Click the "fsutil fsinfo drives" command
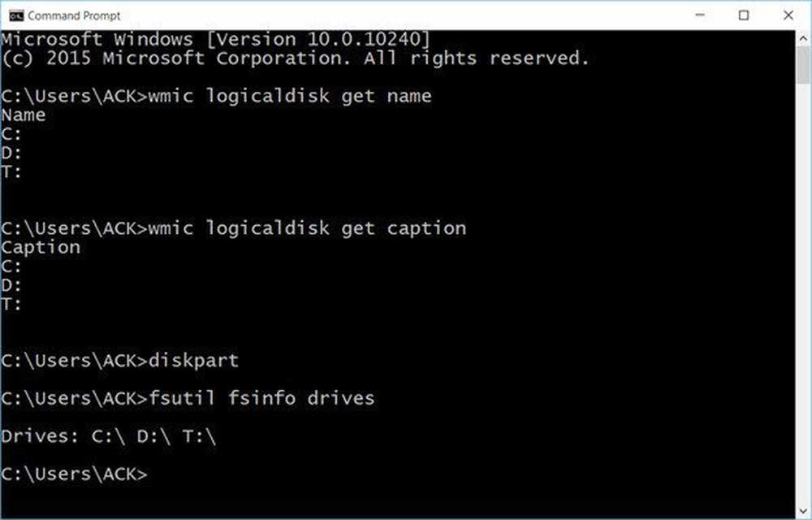The image size is (812, 520). (261, 398)
